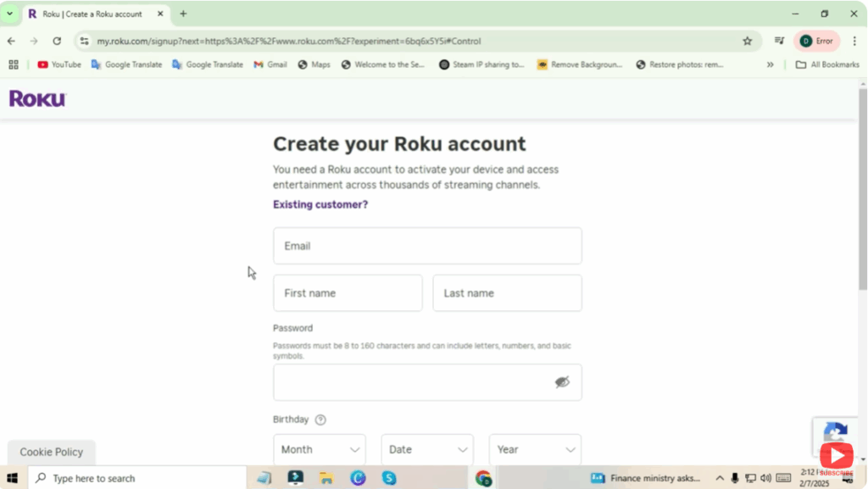This screenshot has width=868, height=489.
Task: Expand the Date dropdown
Action: pyautogui.click(x=426, y=449)
